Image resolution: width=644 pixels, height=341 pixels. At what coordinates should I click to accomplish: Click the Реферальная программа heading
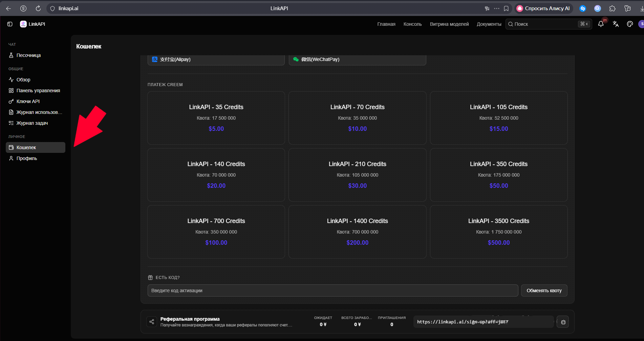190,319
